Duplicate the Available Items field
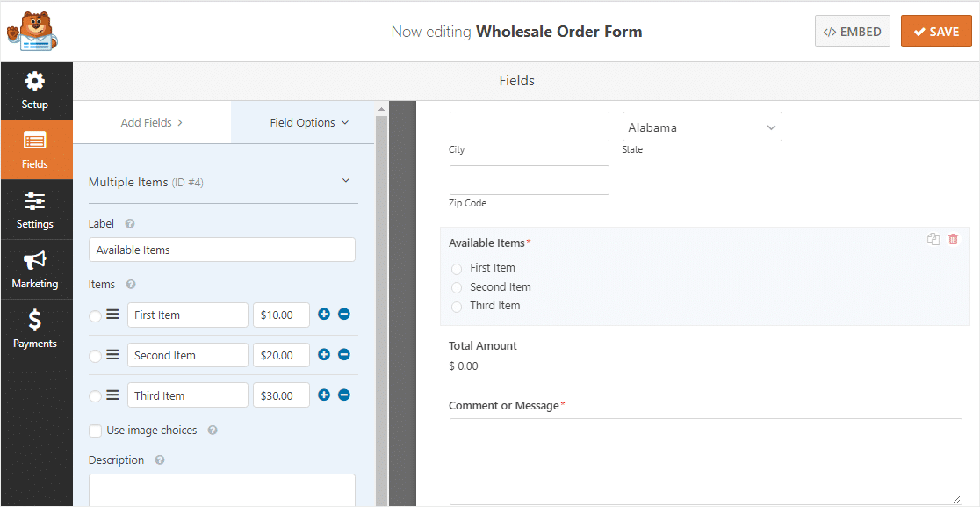The image size is (980, 507). (933, 239)
